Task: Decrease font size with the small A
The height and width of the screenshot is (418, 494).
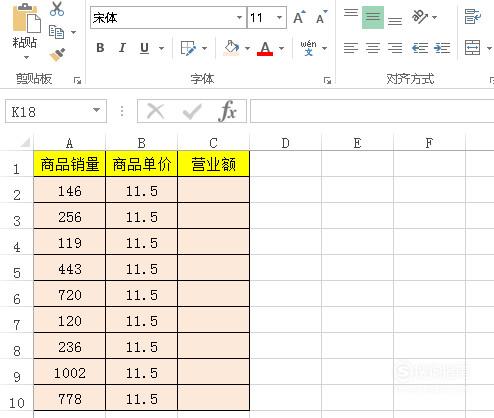Action: pos(321,17)
